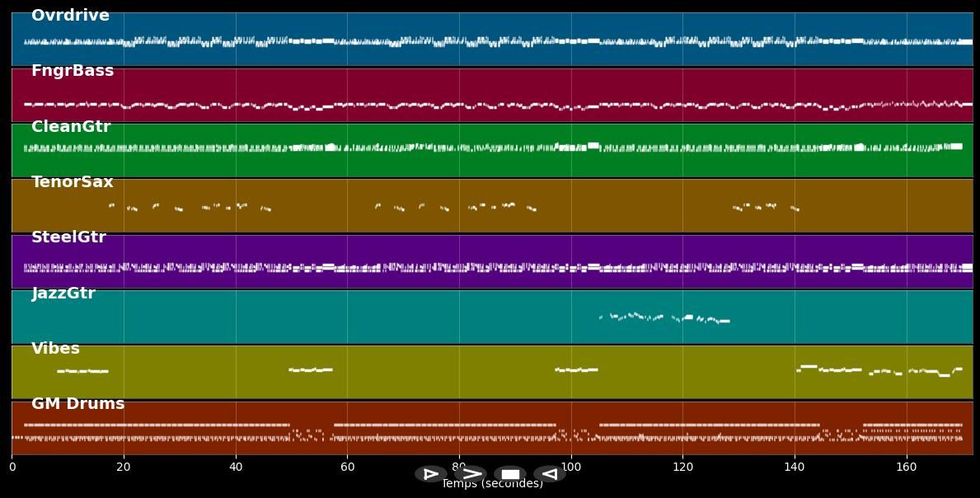Click the first TenorSax note in the track
980x498 pixels.
pyautogui.click(x=111, y=205)
